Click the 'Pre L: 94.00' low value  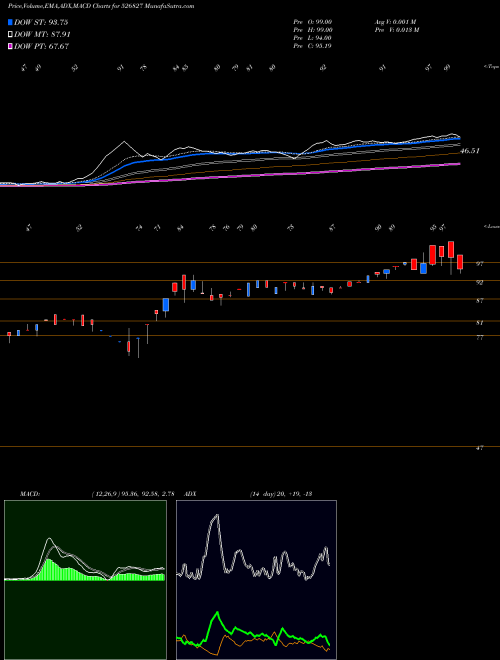pos(313,38)
